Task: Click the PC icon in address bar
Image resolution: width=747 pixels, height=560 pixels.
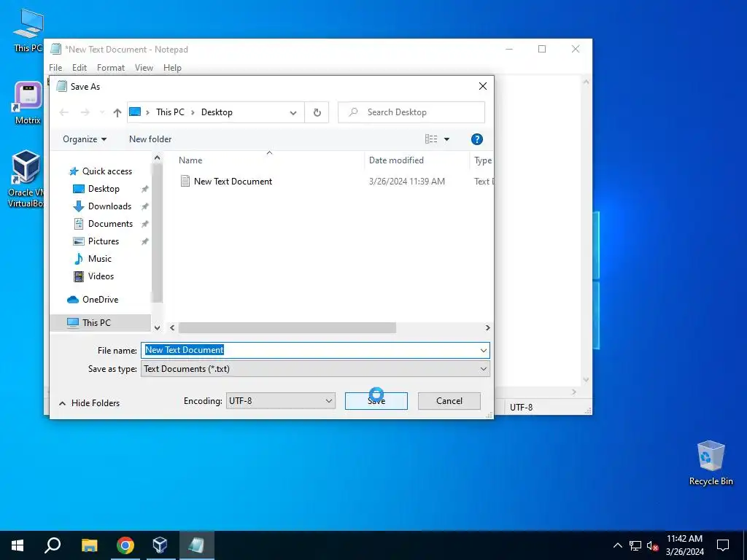Action: pos(135,112)
